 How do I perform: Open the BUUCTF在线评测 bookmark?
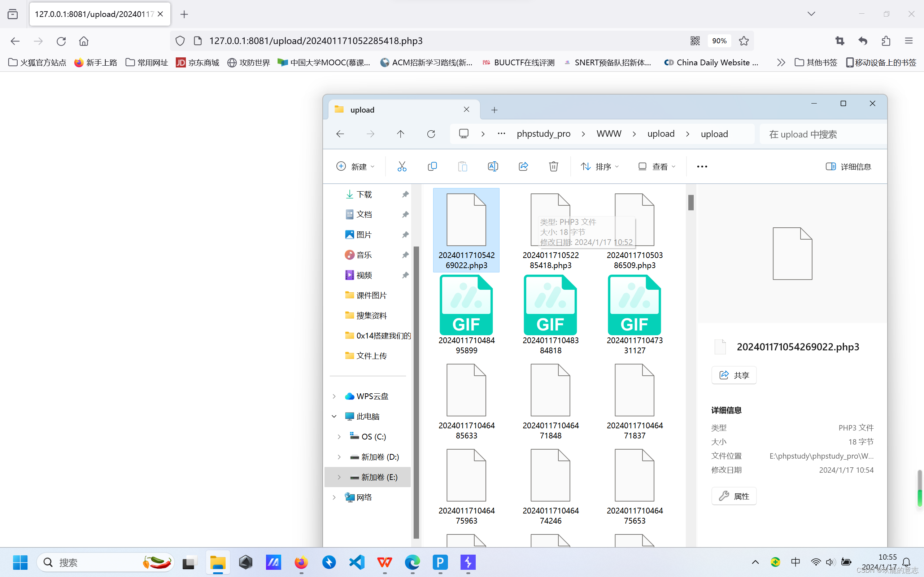(x=518, y=62)
